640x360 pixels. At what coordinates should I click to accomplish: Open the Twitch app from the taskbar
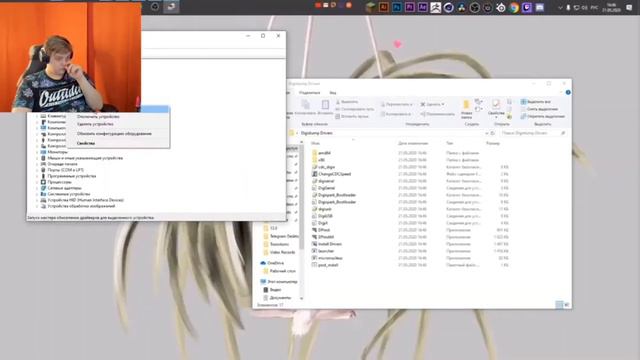click(527, 7)
